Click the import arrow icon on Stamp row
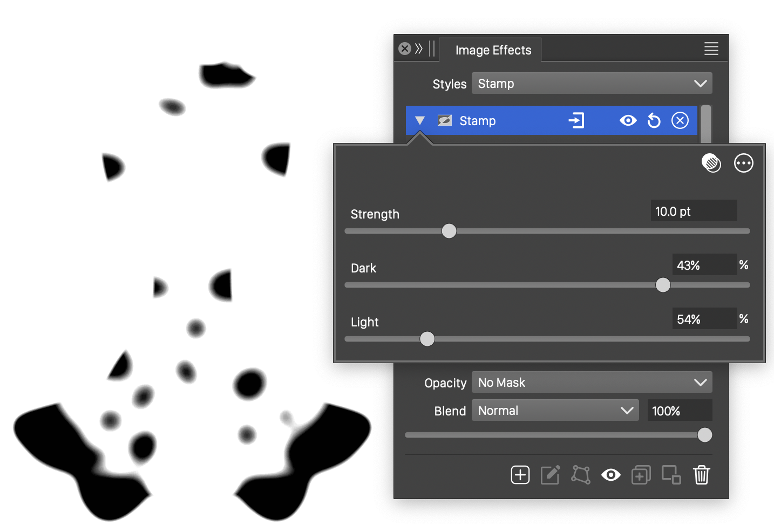 pyautogui.click(x=576, y=120)
